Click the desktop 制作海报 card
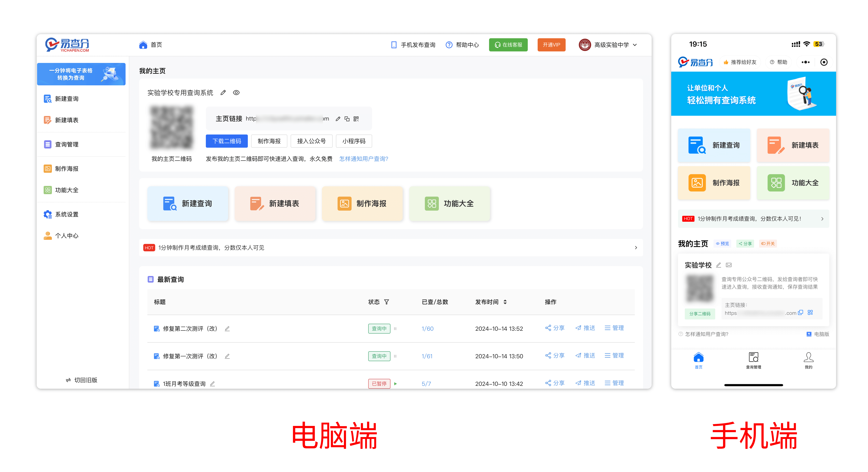 (362, 203)
